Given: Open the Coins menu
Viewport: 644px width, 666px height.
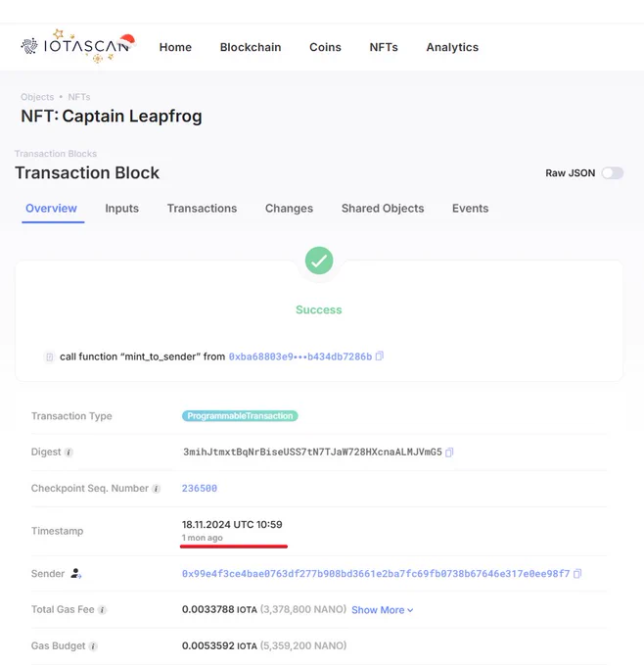Looking at the screenshot, I should coord(325,47).
